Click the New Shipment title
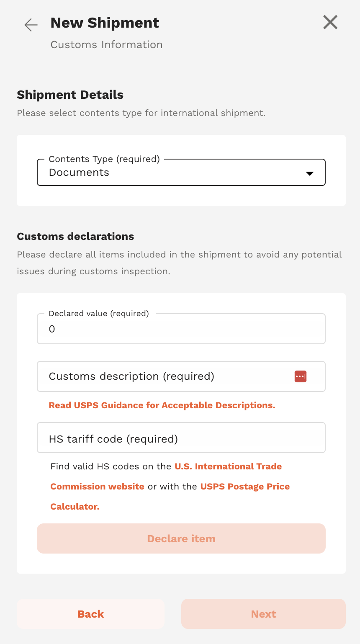The height and width of the screenshot is (644, 360). (105, 23)
